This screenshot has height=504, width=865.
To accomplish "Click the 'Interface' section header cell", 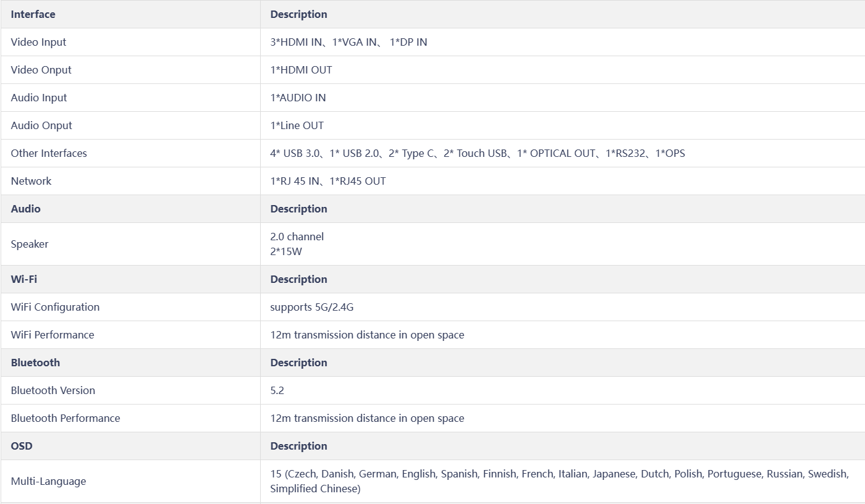I will 130,14.
